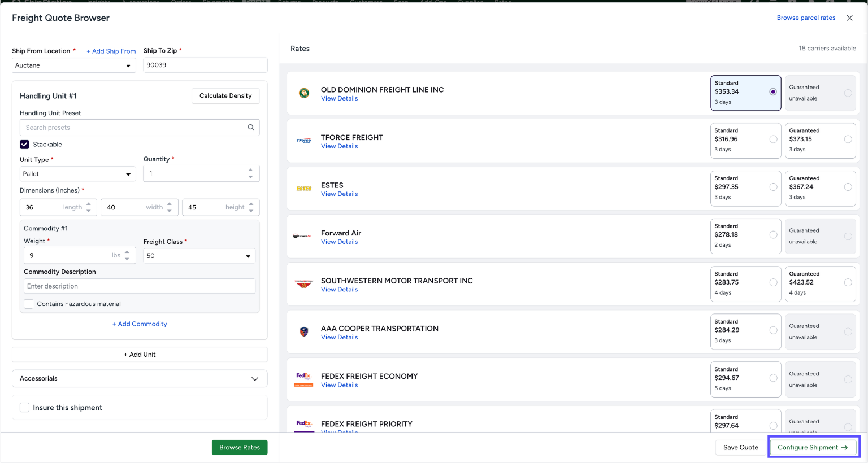
Task: Select TForce Freight Guaranteed $373.15 rate
Action: [x=821, y=141]
